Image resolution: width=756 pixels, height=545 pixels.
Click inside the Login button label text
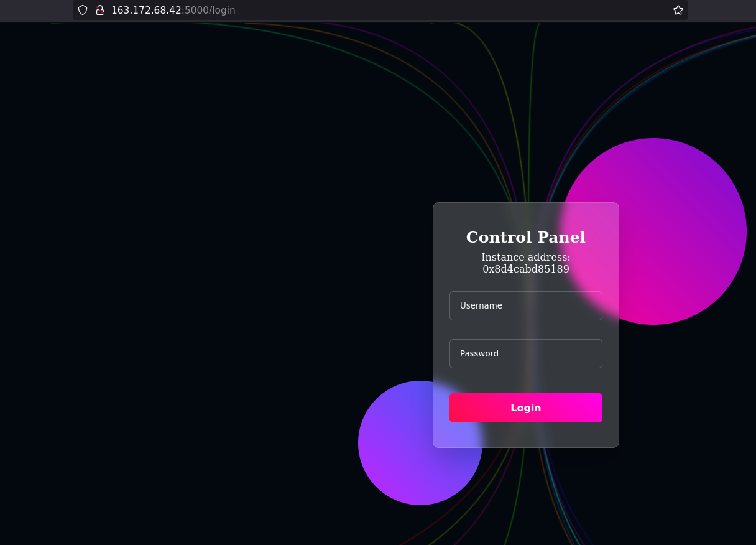[x=525, y=408]
